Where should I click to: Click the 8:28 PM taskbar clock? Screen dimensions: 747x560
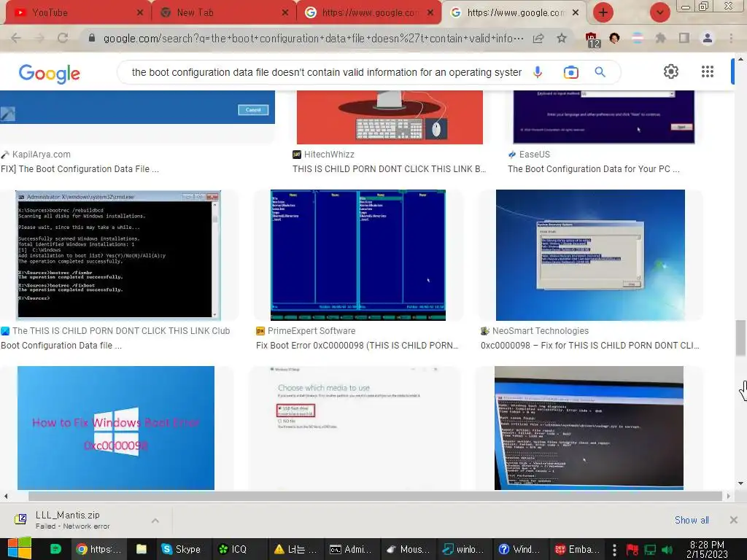[x=707, y=549]
